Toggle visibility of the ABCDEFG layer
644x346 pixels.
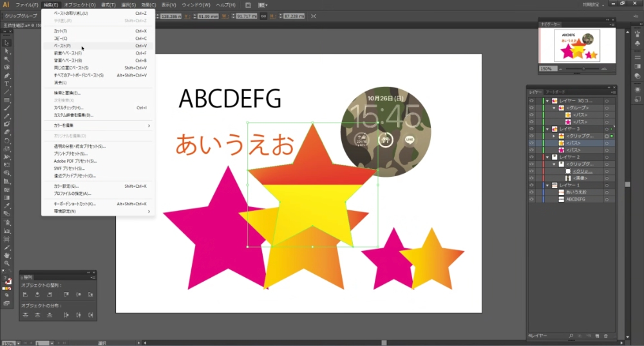click(x=531, y=199)
